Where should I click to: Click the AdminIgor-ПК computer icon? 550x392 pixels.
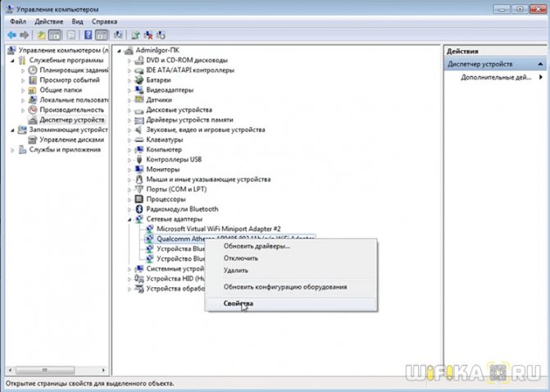(x=129, y=51)
